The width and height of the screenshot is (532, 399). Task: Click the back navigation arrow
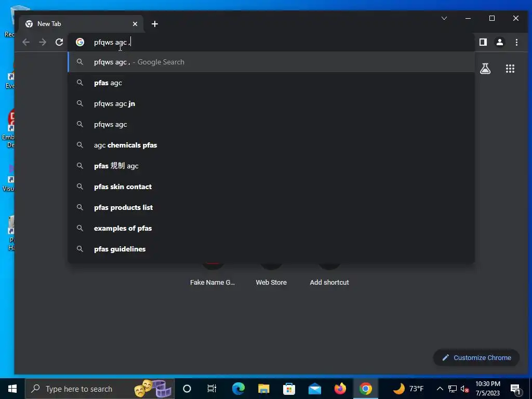(26, 42)
